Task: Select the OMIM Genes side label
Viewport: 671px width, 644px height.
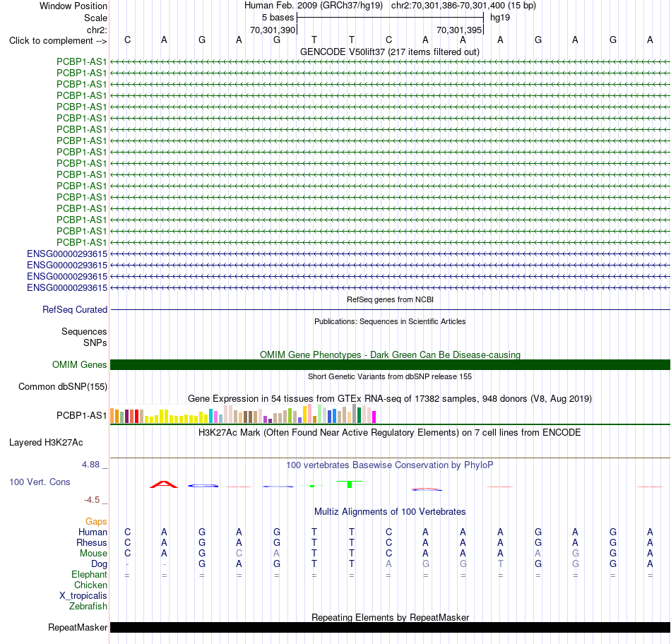Action: 80,364
